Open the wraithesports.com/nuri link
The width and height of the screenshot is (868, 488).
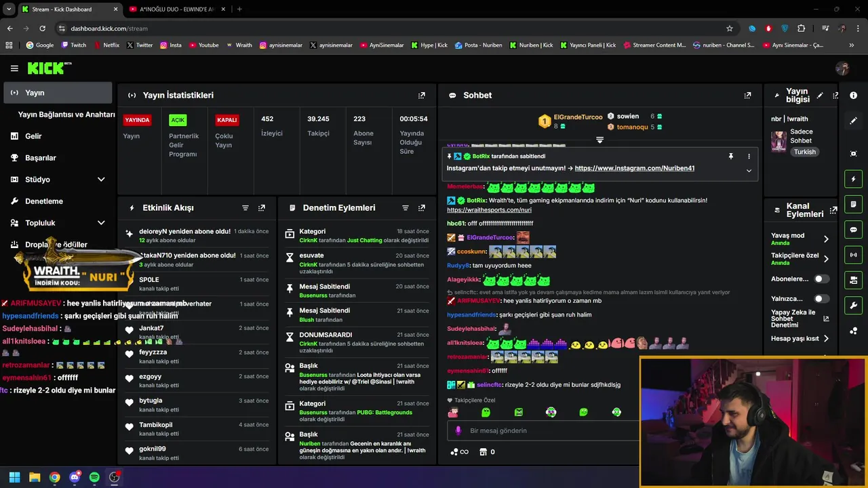(x=489, y=210)
